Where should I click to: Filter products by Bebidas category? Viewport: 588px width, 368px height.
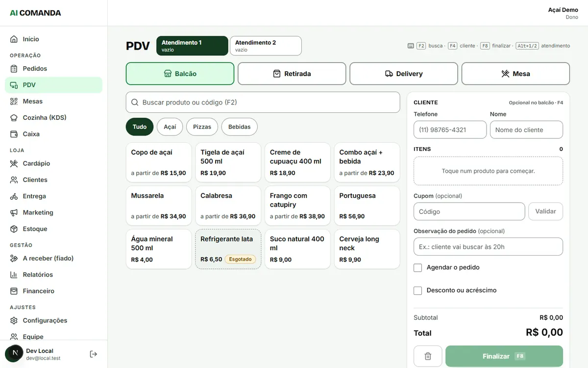click(x=239, y=127)
